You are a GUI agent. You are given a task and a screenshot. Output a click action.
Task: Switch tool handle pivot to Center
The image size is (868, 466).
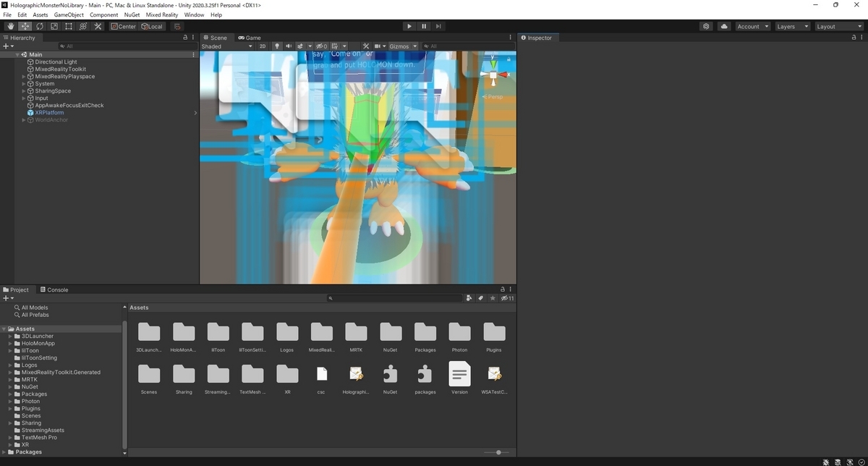tap(123, 26)
